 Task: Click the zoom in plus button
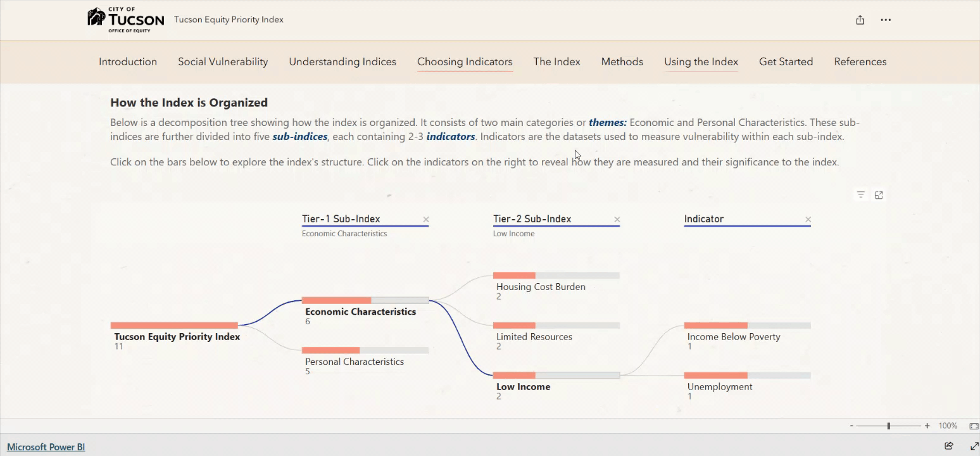927,426
